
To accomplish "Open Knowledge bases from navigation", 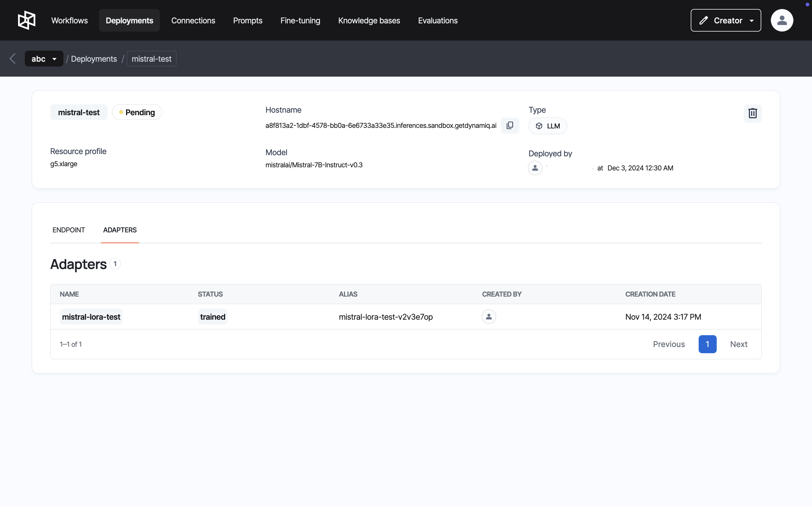I will (369, 21).
